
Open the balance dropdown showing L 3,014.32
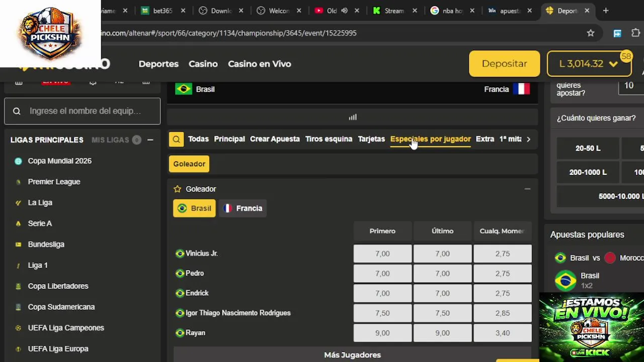tap(589, 64)
